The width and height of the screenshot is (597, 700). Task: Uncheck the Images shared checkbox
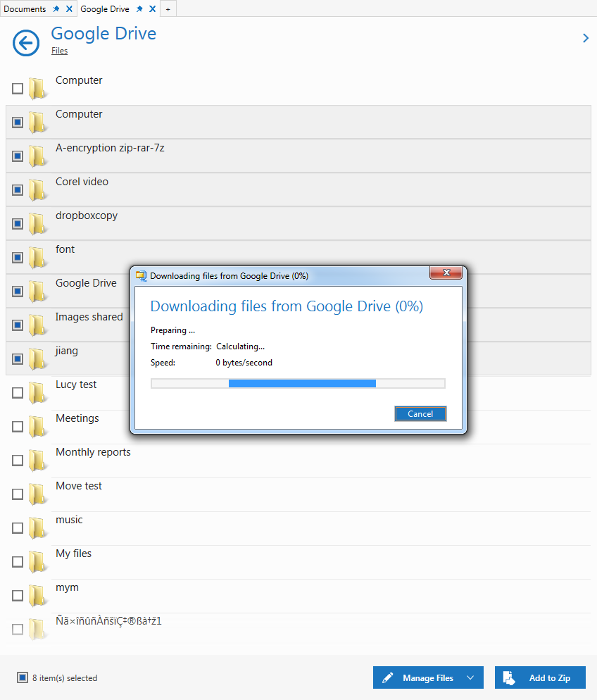coord(18,325)
